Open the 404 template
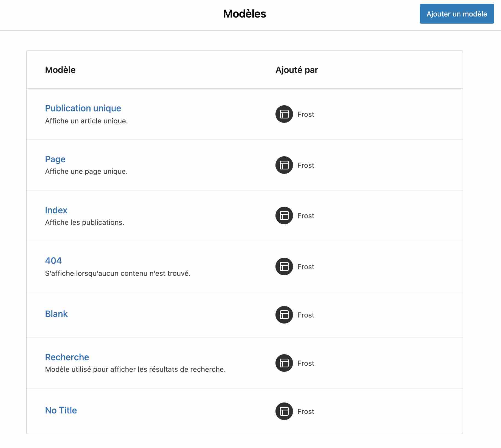The height and width of the screenshot is (448, 501). pos(53,261)
